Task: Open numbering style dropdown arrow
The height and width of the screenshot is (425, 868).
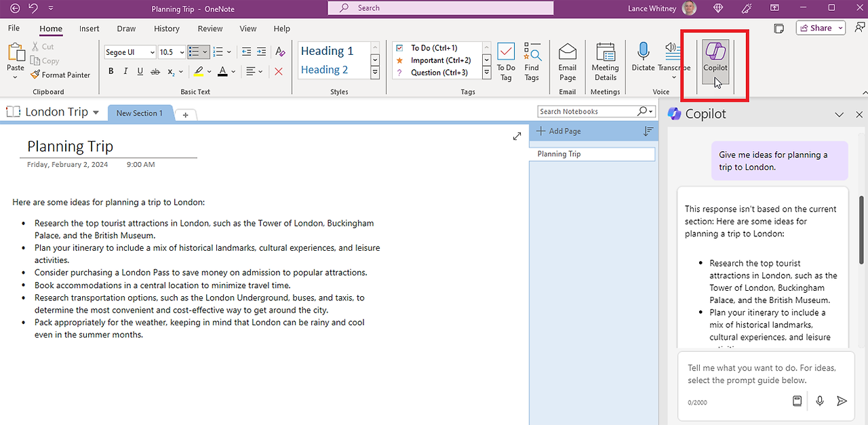Action: click(x=229, y=52)
